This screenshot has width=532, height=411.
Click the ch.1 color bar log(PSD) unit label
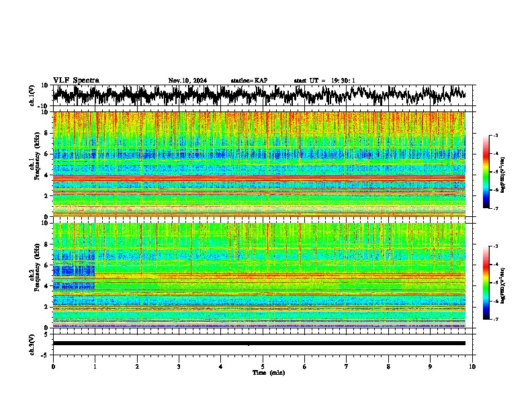pyautogui.click(x=503, y=175)
